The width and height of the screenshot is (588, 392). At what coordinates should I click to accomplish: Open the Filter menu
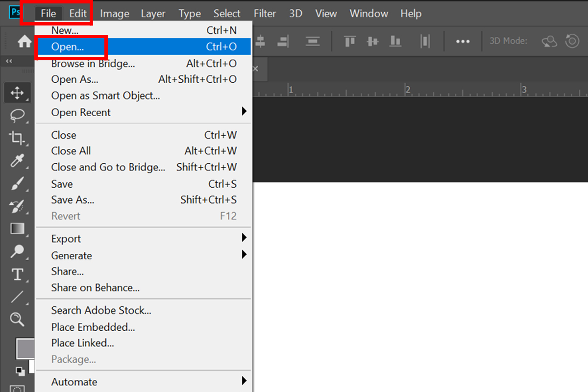(265, 13)
